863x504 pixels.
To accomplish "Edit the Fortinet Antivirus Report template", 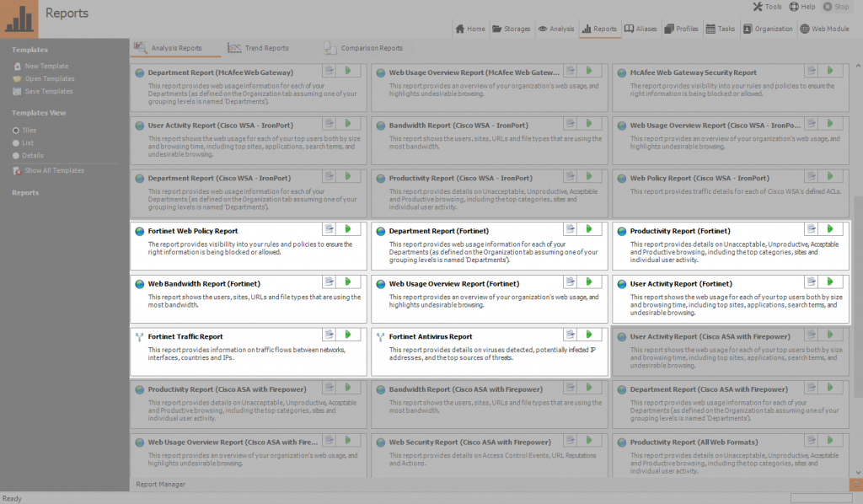I will pos(571,335).
